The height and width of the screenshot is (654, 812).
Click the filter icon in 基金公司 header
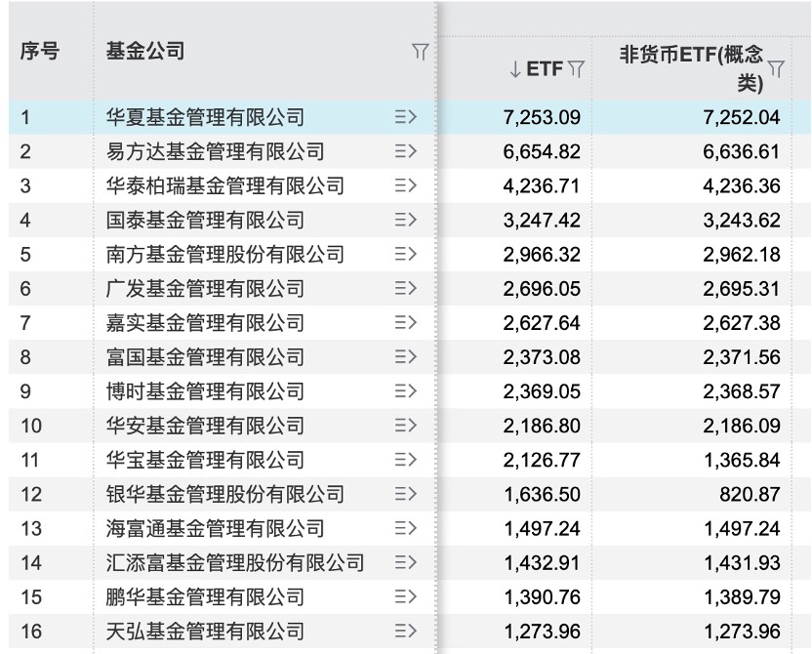420,52
